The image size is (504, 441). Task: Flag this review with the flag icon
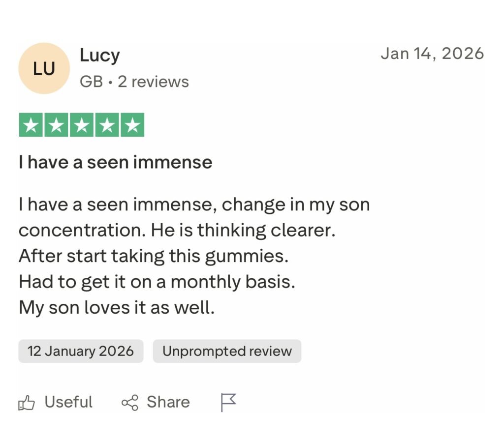pyautogui.click(x=228, y=402)
